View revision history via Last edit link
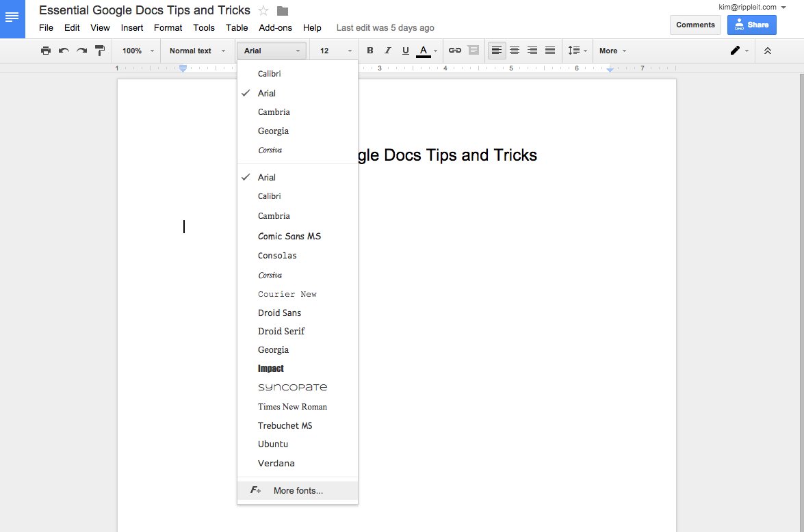The width and height of the screenshot is (804, 532). (x=385, y=27)
